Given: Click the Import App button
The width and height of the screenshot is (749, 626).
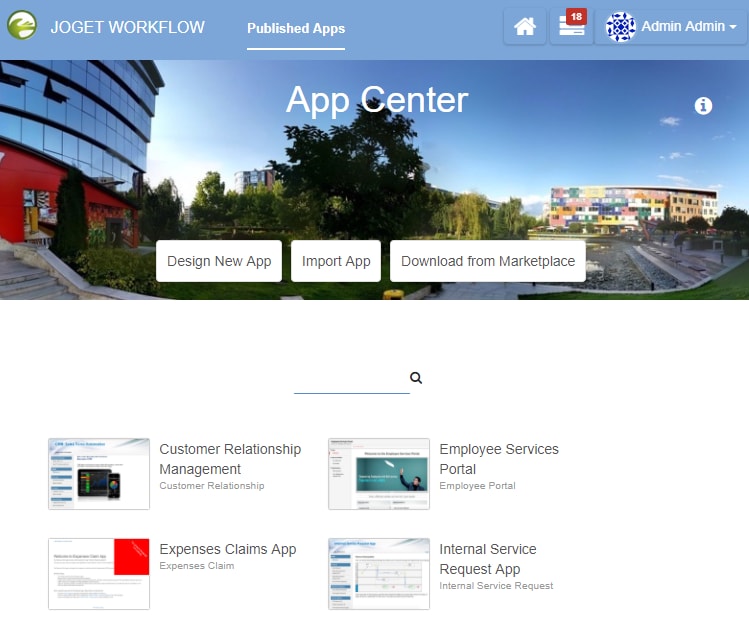Looking at the screenshot, I should [x=336, y=261].
